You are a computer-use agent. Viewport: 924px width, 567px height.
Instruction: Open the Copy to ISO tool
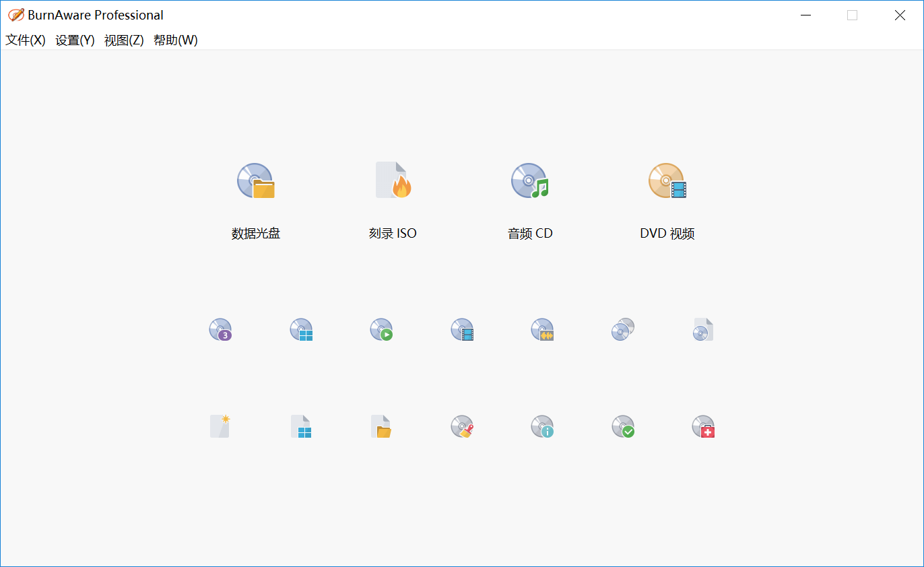click(703, 329)
